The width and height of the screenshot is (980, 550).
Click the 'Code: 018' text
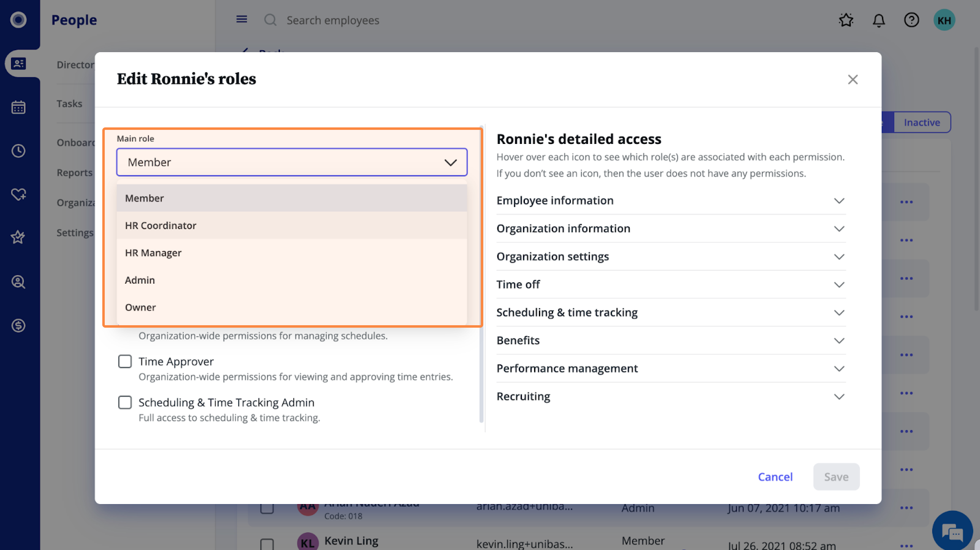pos(343,516)
